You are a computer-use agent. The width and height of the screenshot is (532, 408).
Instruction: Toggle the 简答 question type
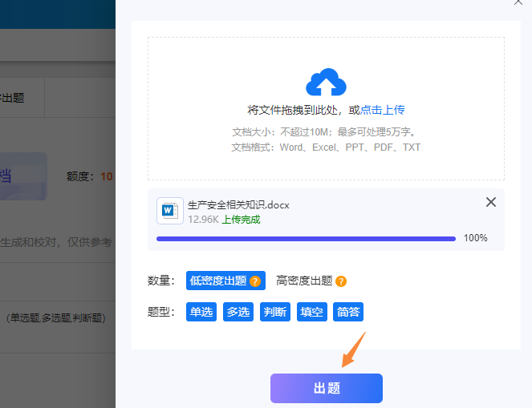[348, 312]
